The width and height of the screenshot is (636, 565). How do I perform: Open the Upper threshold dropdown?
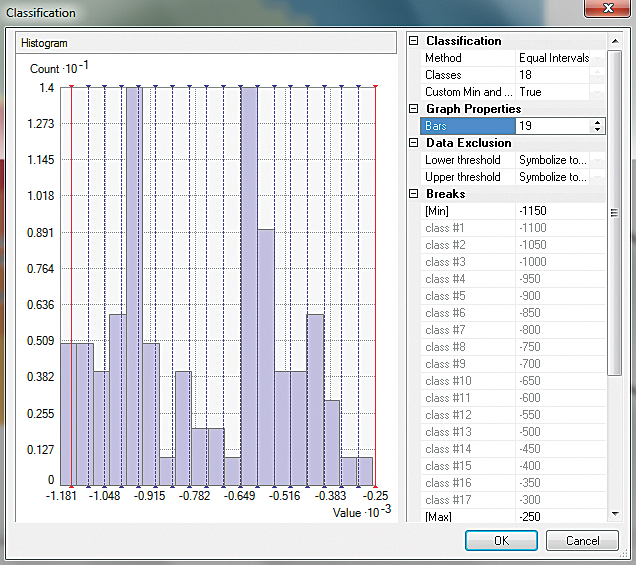(x=597, y=177)
